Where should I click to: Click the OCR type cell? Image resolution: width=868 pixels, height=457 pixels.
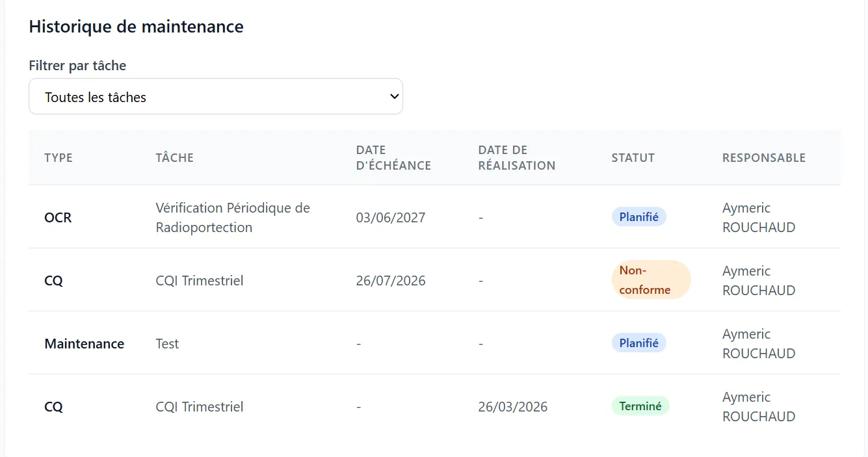point(58,218)
